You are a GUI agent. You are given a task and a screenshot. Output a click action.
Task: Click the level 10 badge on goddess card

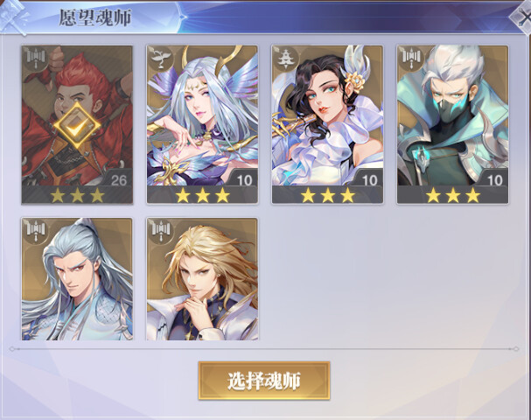click(244, 179)
